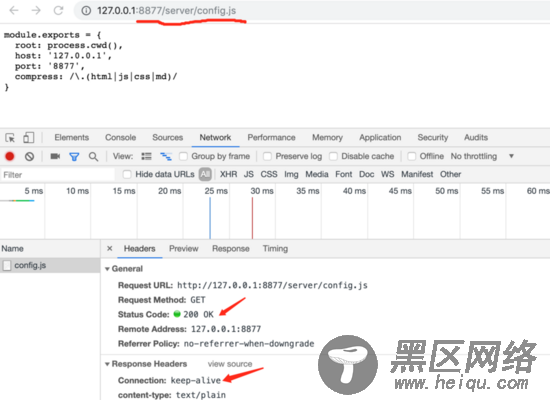Open the Response detail tab
This screenshot has width=550, height=400.
pos(231,249)
